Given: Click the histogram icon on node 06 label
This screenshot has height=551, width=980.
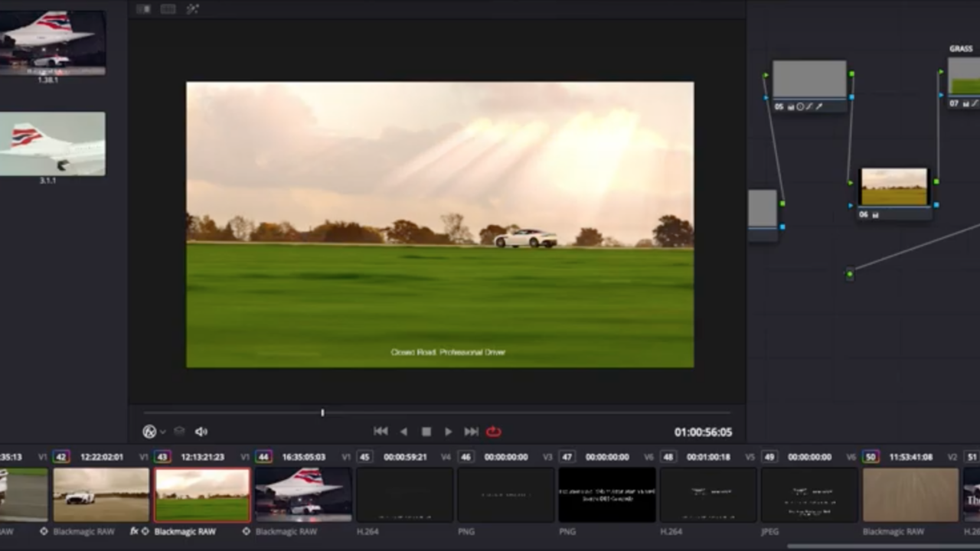Looking at the screenshot, I should (875, 215).
